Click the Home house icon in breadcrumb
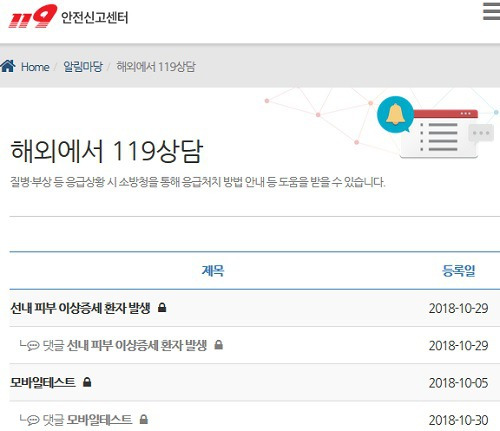 point(8,66)
